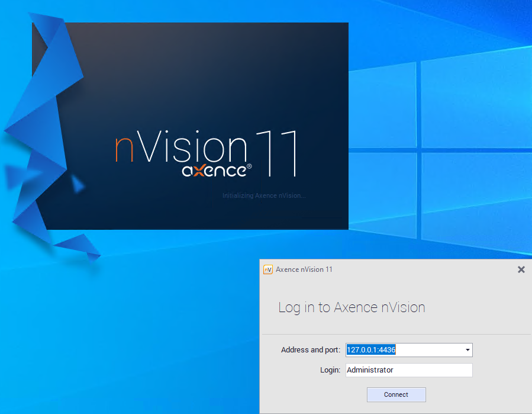Click the nVision wordmark on the splash screen
The width and height of the screenshot is (532, 414).
[x=180, y=148]
